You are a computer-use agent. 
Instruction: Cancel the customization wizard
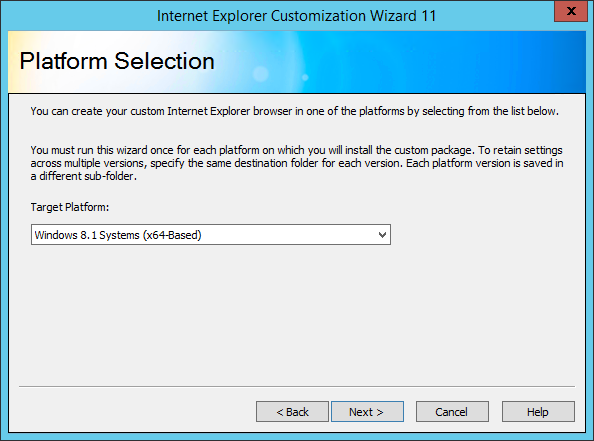click(452, 411)
